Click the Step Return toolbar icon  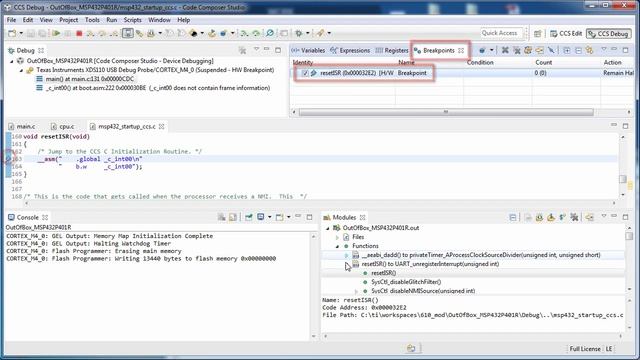click(x=113, y=33)
